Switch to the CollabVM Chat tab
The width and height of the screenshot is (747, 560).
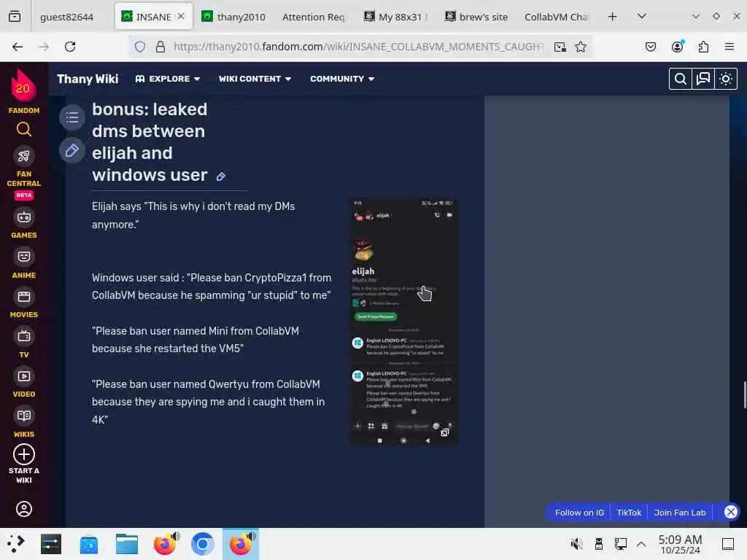(557, 17)
